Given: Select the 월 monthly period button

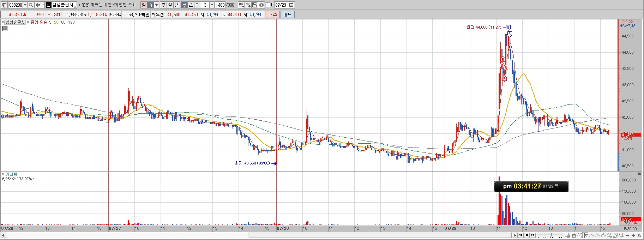Looking at the screenshot, I should pyautogui.click(x=170, y=5).
